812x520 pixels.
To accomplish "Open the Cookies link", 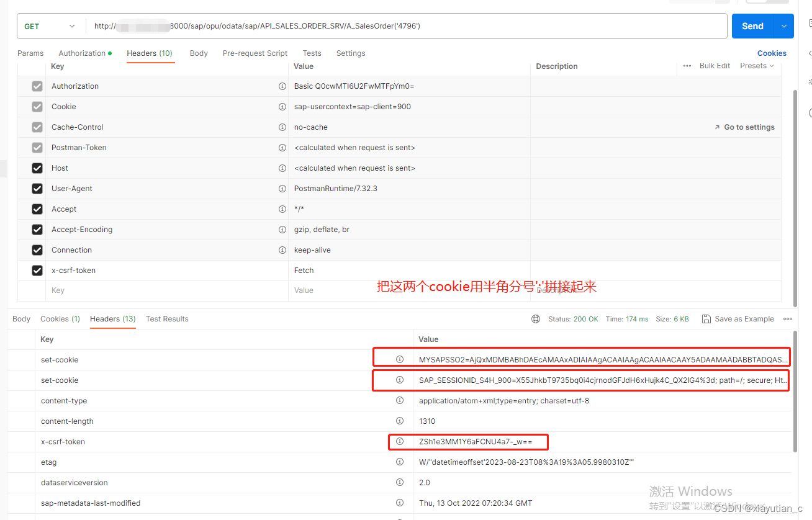I will pyautogui.click(x=772, y=53).
